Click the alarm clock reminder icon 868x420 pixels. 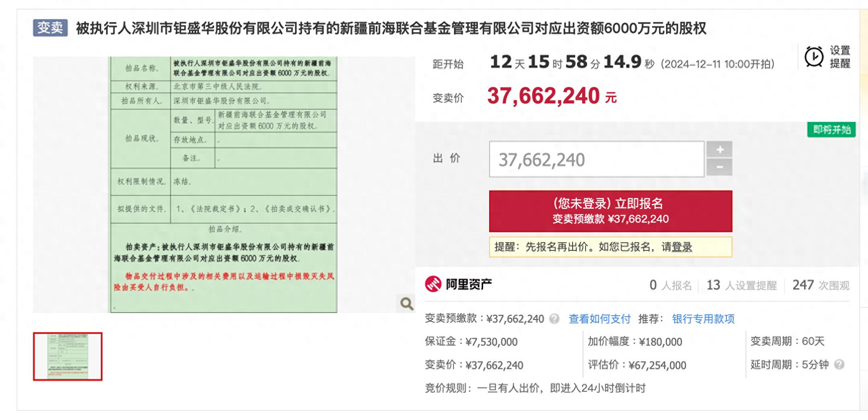[x=813, y=56]
